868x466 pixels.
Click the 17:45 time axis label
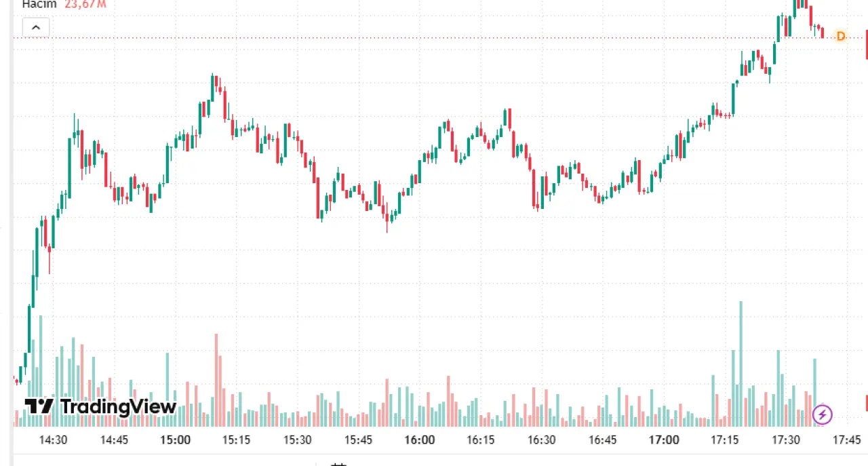click(846, 440)
